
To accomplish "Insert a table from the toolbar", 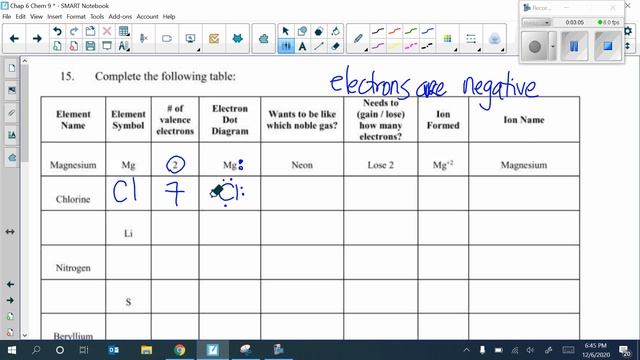I will coord(124,31).
